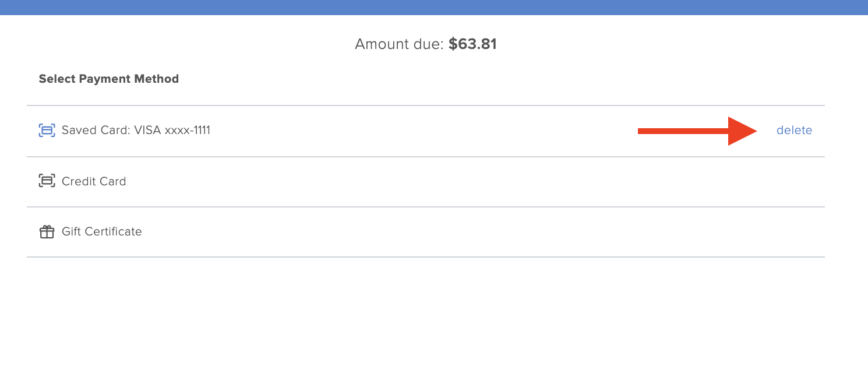Choose the Credit Card payment label
This screenshot has width=868, height=373.
tap(94, 181)
